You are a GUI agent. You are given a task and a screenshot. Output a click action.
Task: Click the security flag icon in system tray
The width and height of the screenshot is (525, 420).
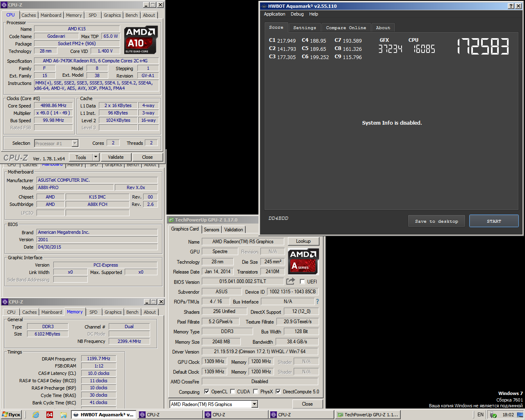(493, 415)
